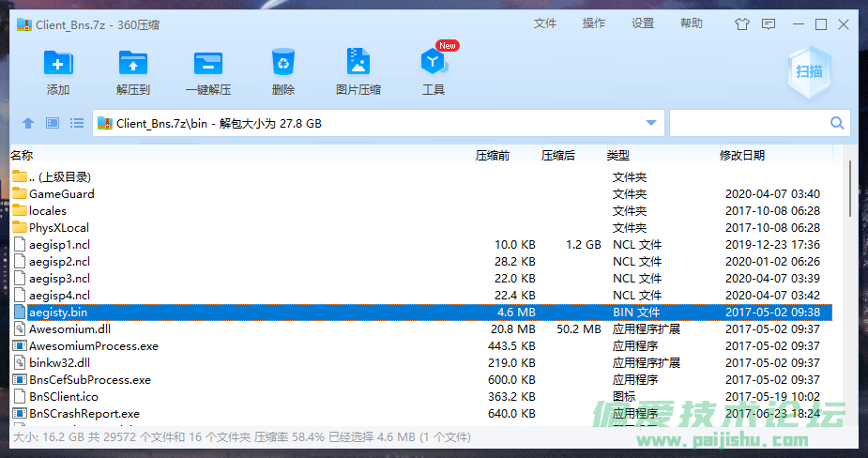Select the PhysXLocal folder name
Screen dimensions: 868x458
tap(59, 228)
